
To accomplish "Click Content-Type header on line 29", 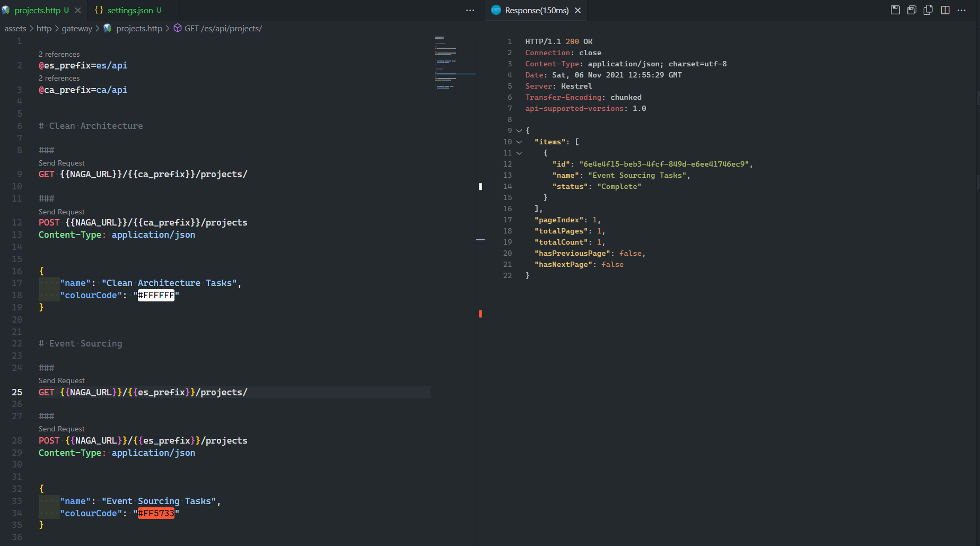I will (117, 453).
